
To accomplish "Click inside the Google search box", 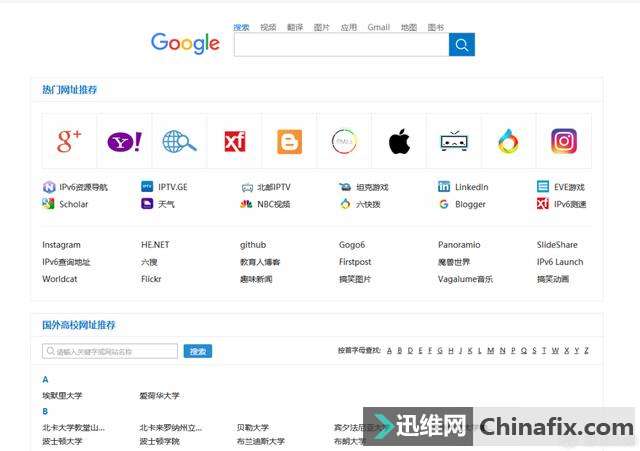I will coord(340,45).
